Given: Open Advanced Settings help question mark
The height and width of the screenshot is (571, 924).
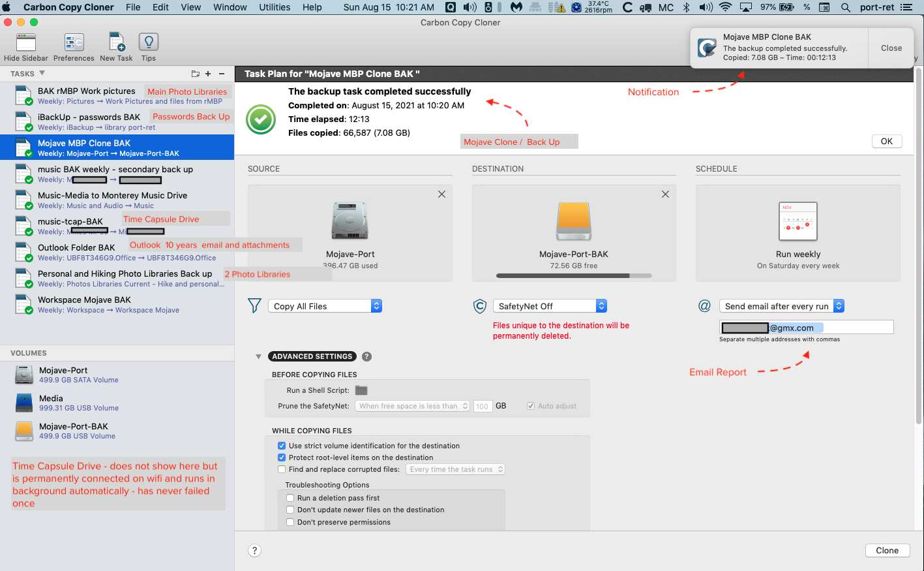Looking at the screenshot, I should coord(366,356).
